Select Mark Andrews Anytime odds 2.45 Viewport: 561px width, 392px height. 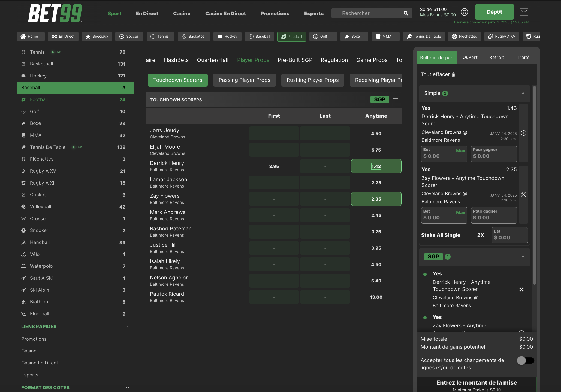[376, 215]
